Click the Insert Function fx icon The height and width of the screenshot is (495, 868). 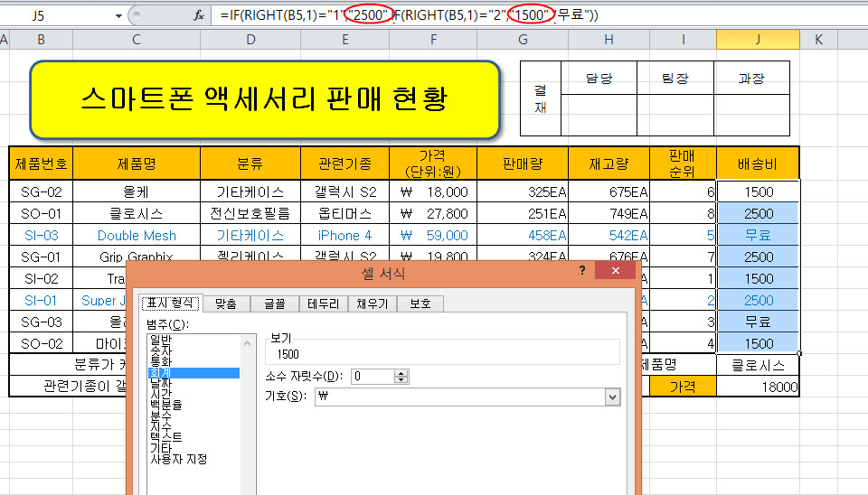[x=199, y=15]
